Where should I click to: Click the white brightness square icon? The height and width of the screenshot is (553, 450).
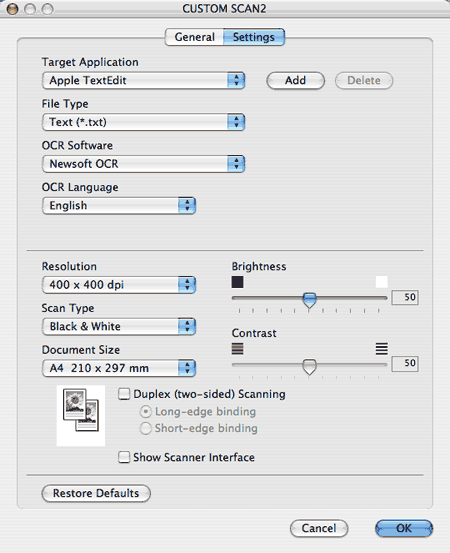coord(382,282)
